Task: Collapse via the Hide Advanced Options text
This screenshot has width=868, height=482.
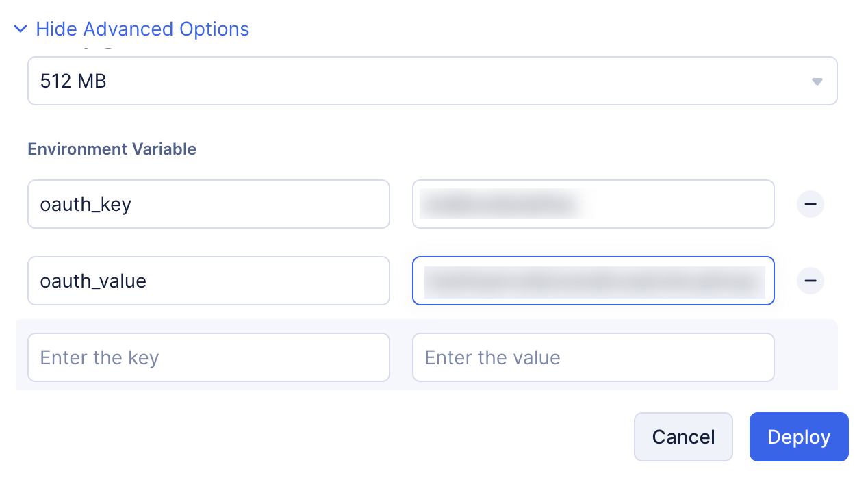Action: 142,29
